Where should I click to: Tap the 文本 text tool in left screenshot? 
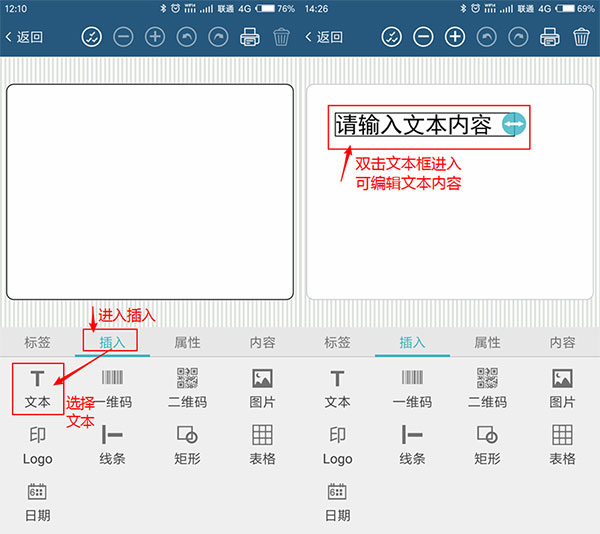(x=37, y=387)
